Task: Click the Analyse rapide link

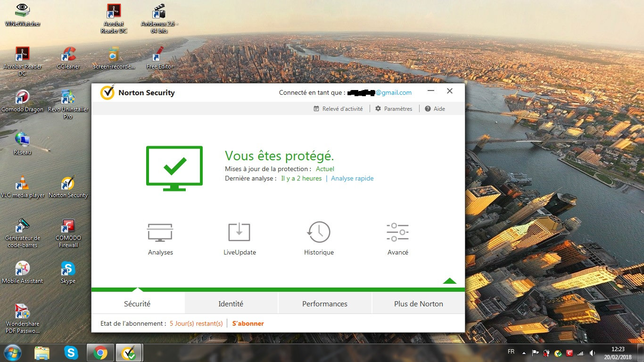Action: [352, 179]
